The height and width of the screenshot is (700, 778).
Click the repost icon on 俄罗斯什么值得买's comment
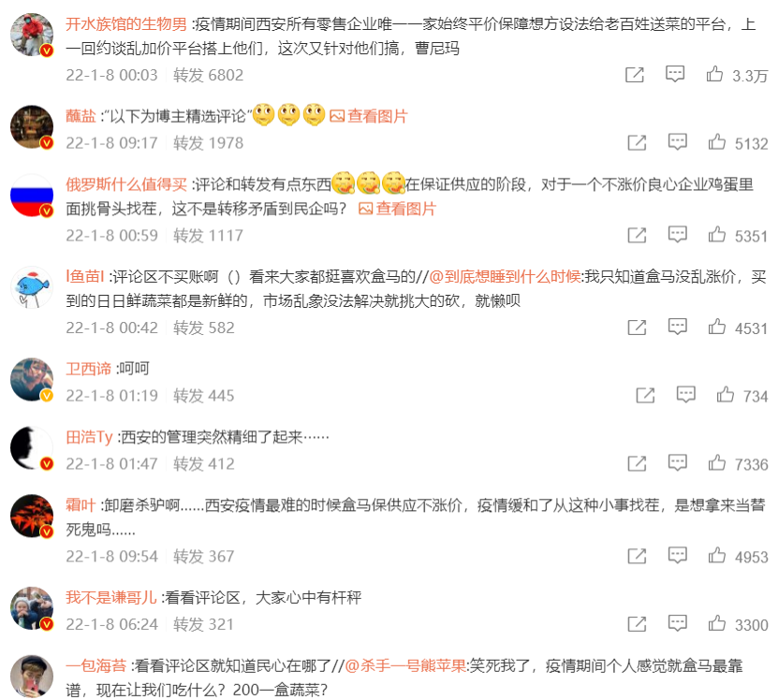(637, 235)
